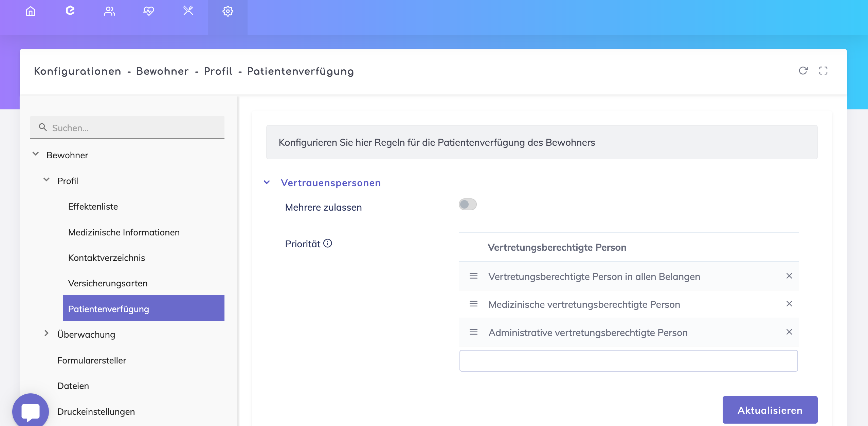Click the refresh icon in the panel header

point(803,71)
